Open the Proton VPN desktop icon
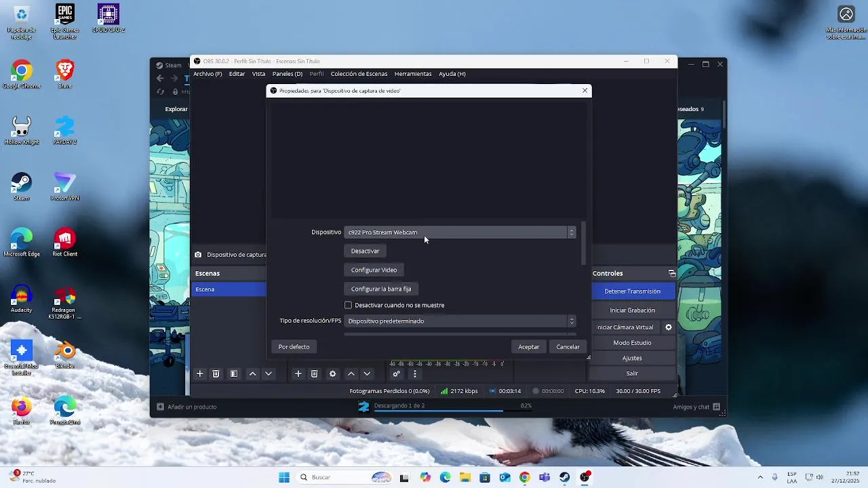 click(64, 187)
